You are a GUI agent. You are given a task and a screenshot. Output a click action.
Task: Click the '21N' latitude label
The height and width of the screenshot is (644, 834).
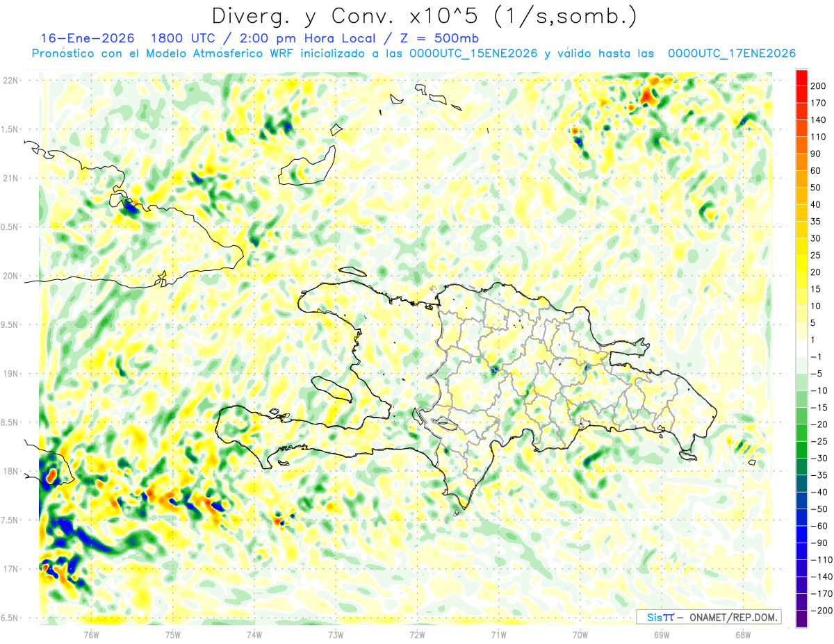click(x=10, y=178)
